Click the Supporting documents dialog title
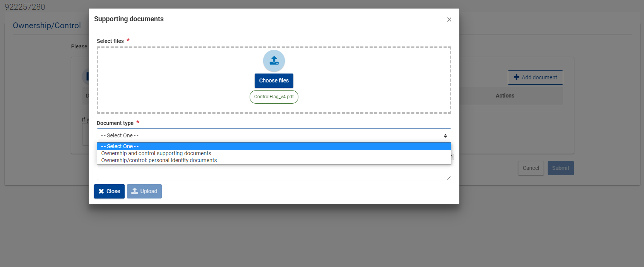 point(129,19)
